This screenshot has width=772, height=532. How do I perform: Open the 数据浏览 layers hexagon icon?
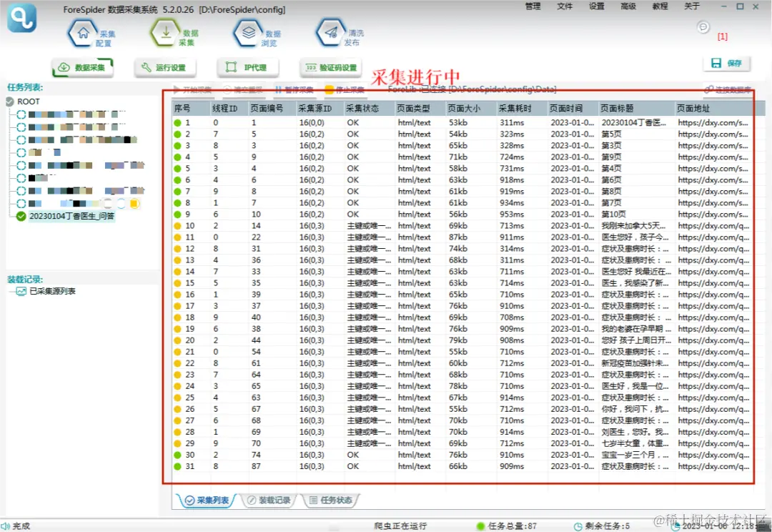coord(249,33)
